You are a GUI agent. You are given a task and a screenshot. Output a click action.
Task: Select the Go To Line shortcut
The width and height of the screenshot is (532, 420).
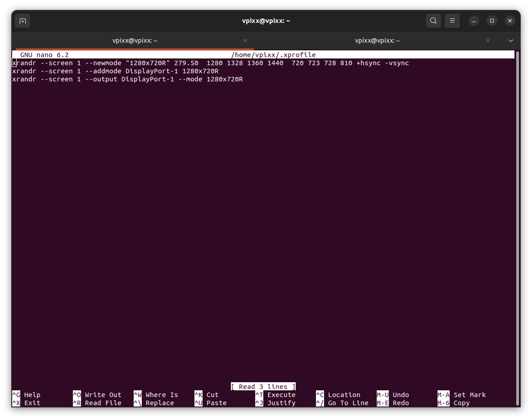(343, 403)
